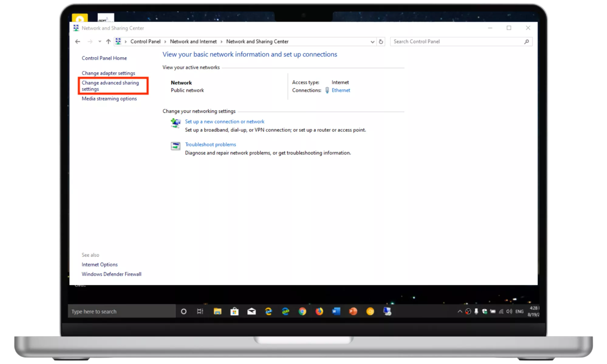Close the Network and Sharing Center window
This screenshot has width=607, height=364.
(x=528, y=28)
